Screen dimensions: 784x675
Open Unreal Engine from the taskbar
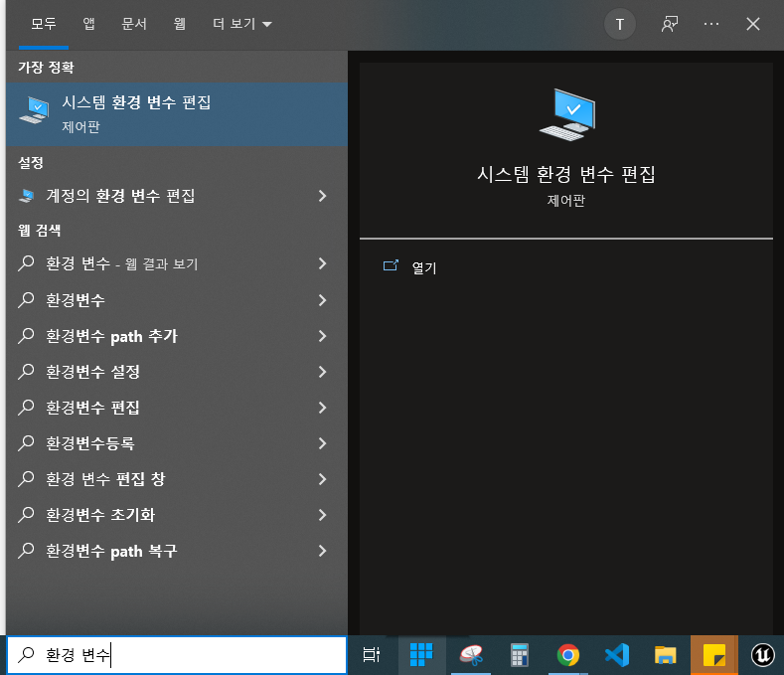coord(763,655)
